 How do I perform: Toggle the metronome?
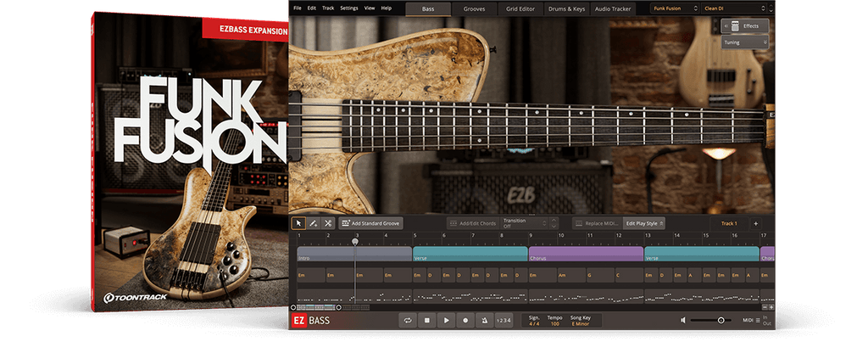tap(484, 320)
